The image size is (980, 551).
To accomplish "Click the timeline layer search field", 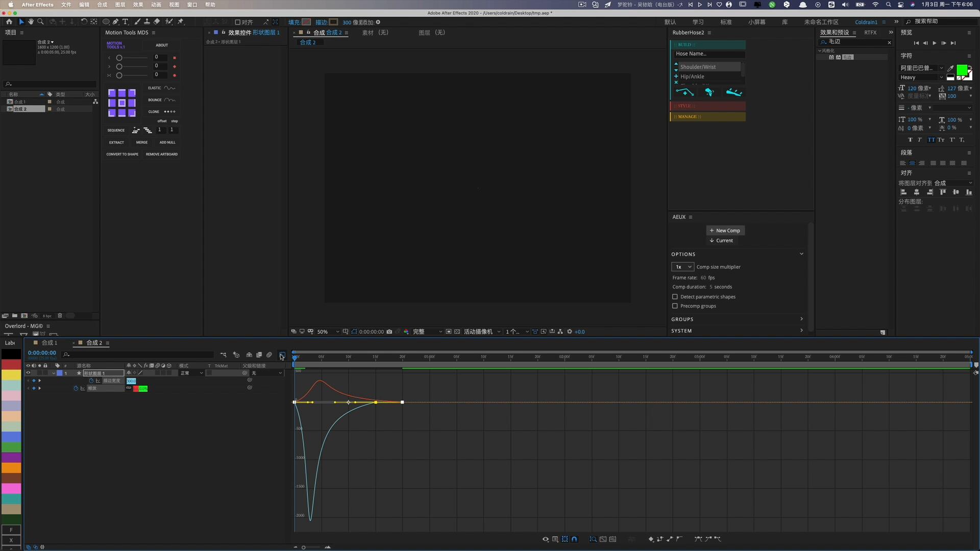I will (138, 355).
